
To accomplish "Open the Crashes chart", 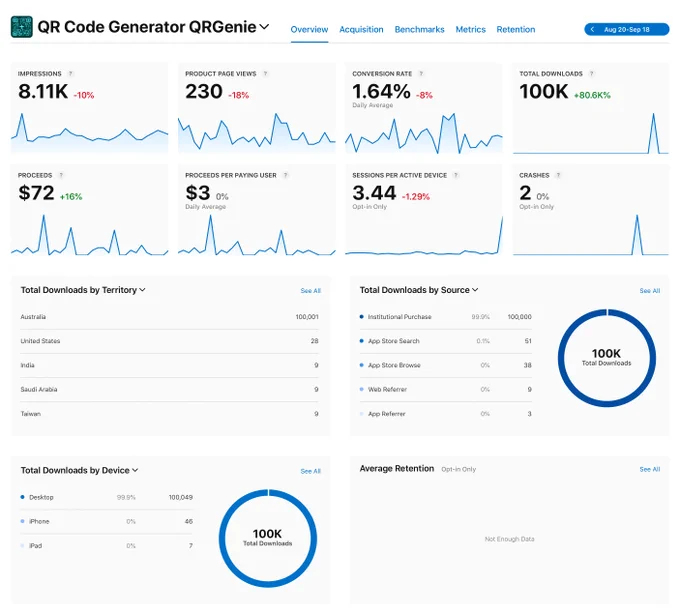I will pyautogui.click(x=591, y=235).
